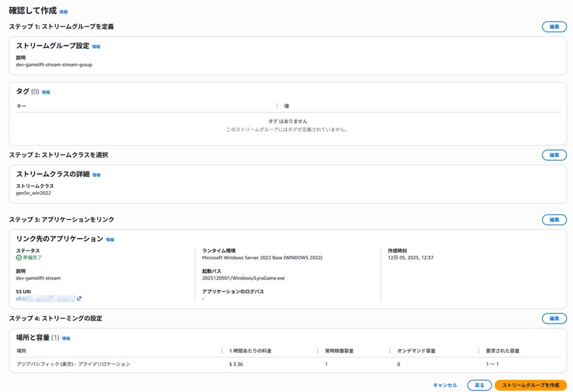Click the 1時間あたりの料金 column header
This screenshot has height=392, width=573.
(250, 351)
